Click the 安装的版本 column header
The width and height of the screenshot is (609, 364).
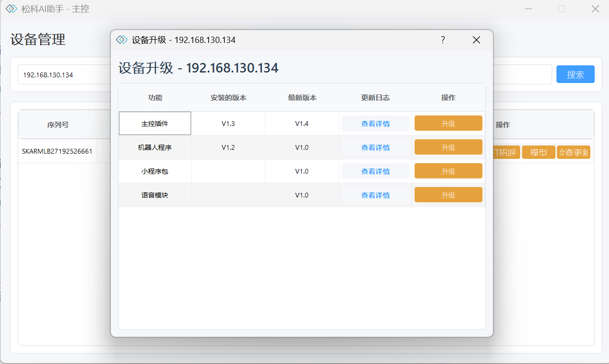coord(228,98)
